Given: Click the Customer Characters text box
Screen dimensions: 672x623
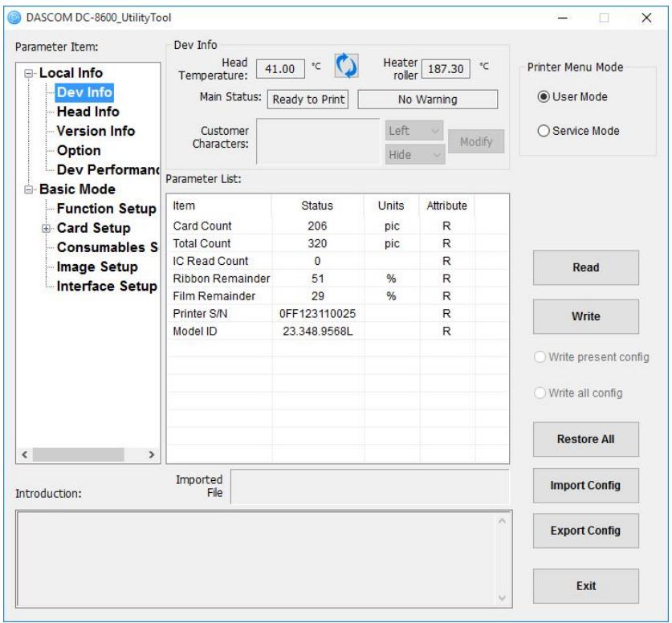Looking at the screenshot, I should click(318, 141).
